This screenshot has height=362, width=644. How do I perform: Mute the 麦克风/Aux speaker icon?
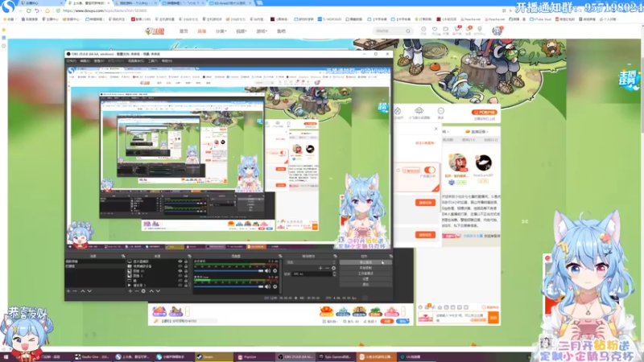point(268,286)
